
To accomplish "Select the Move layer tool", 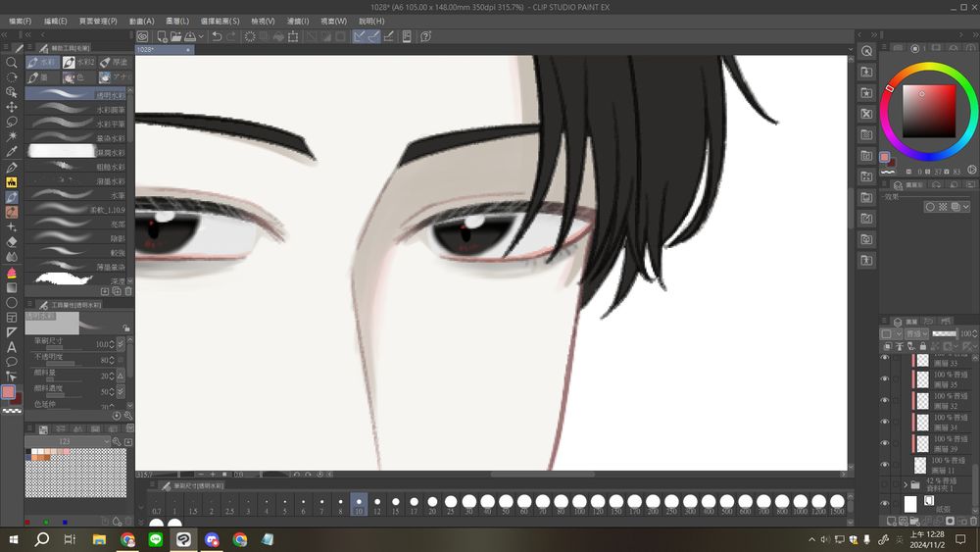I will coord(11,107).
